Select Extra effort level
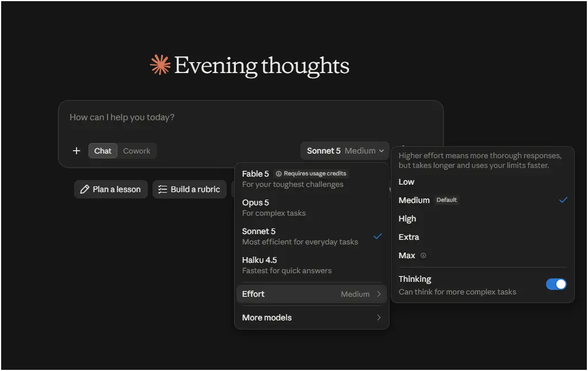 (x=482, y=237)
